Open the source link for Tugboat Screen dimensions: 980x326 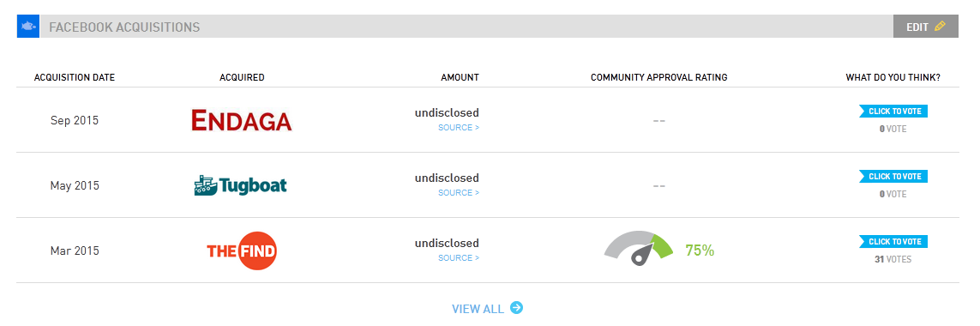tap(459, 193)
